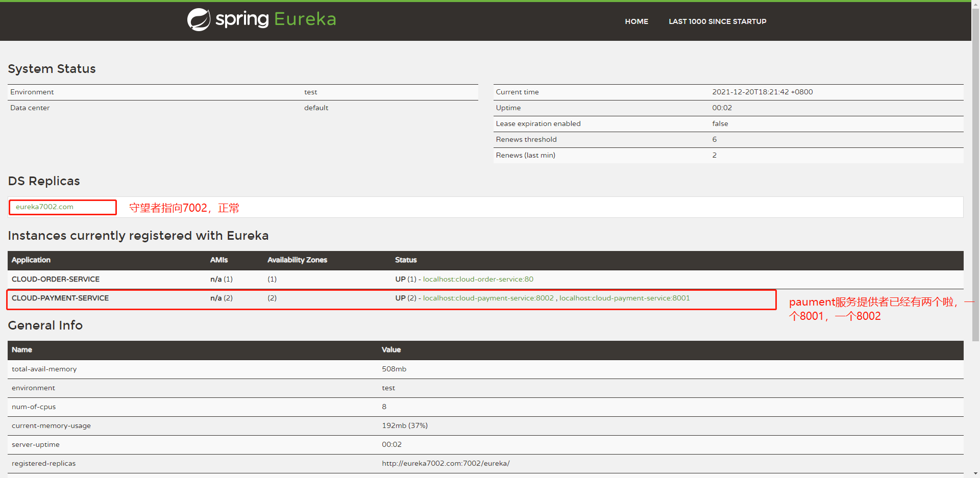Open localhost:cloud-order-service:80 instance link
The height and width of the screenshot is (478, 980).
coord(478,279)
